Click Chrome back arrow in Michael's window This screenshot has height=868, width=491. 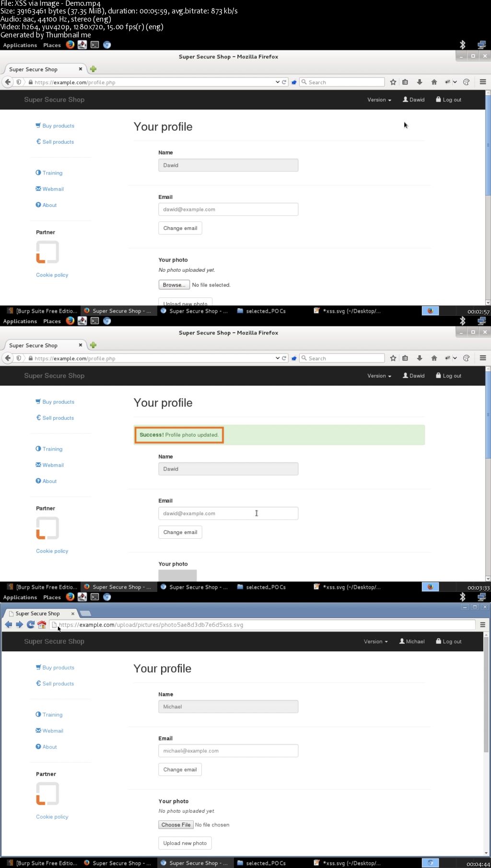pos(9,624)
